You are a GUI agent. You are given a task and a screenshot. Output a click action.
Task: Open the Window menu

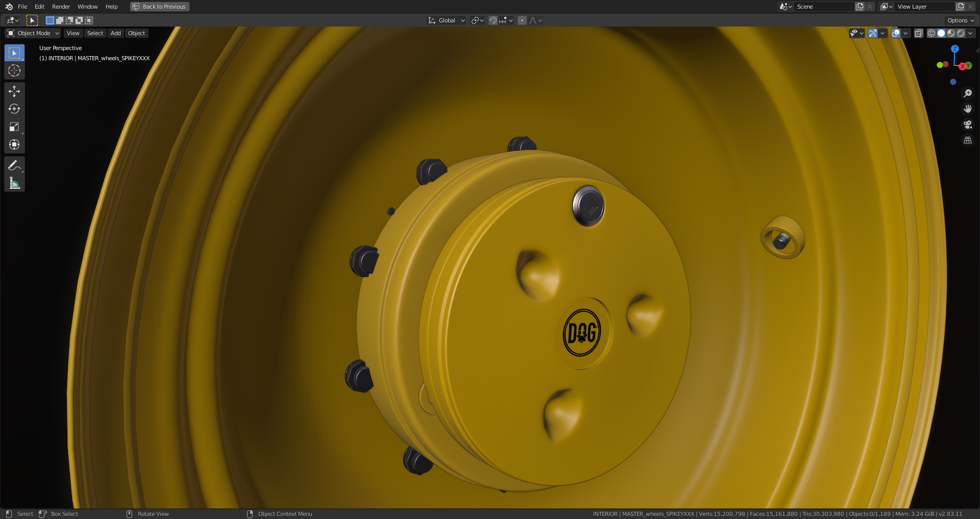click(87, 7)
